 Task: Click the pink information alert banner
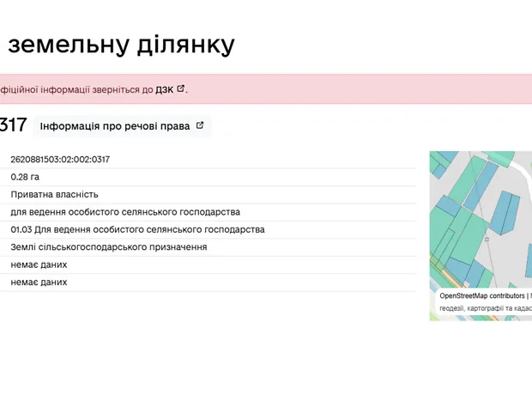(343, 89)
